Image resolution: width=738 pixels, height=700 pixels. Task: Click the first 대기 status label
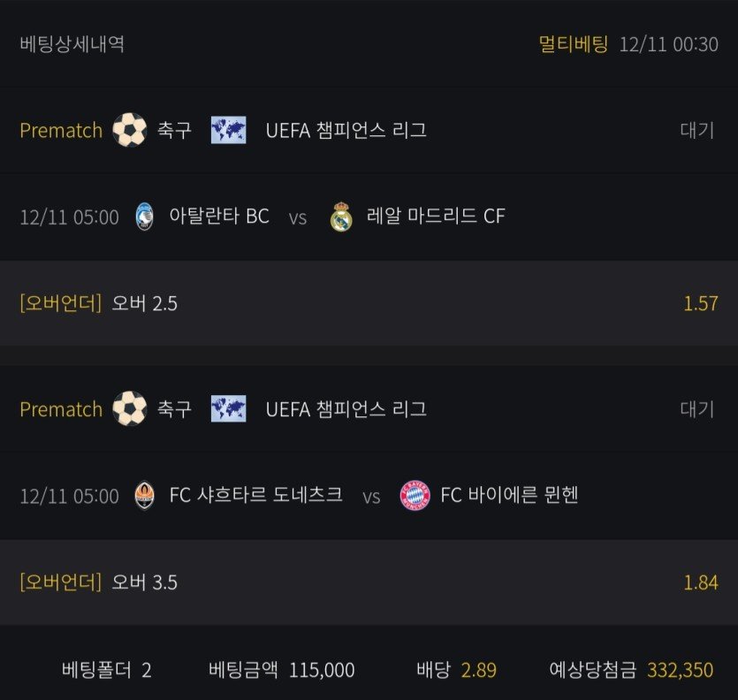click(x=696, y=131)
